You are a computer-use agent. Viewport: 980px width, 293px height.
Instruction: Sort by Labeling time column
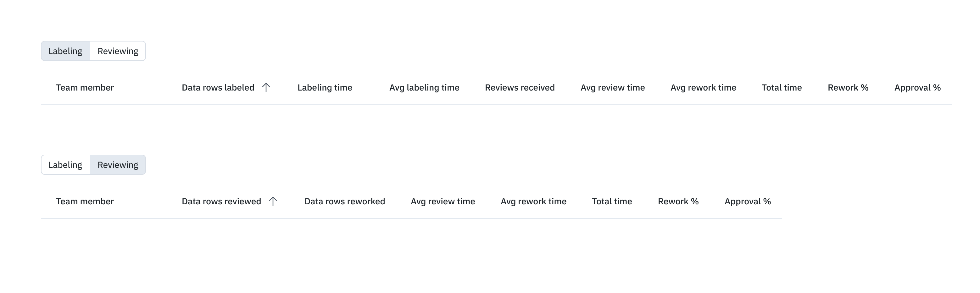325,88
